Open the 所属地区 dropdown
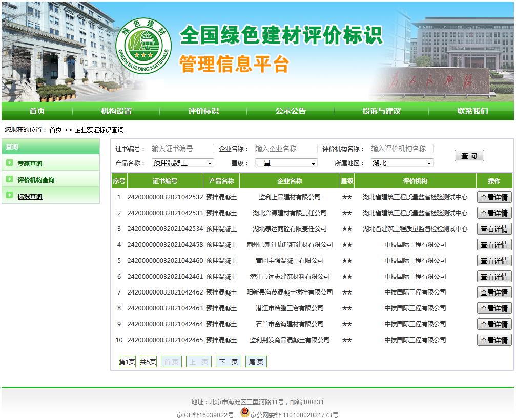 coord(402,163)
